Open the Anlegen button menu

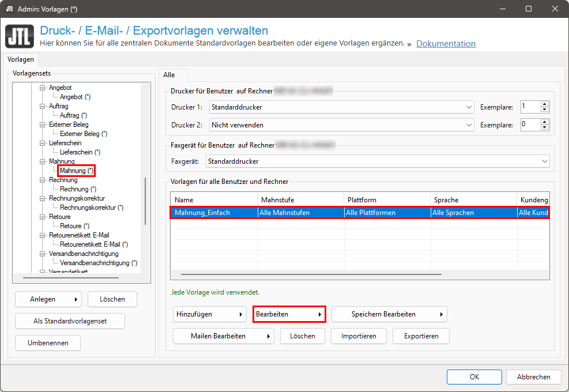pyautogui.click(x=48, y=299)
